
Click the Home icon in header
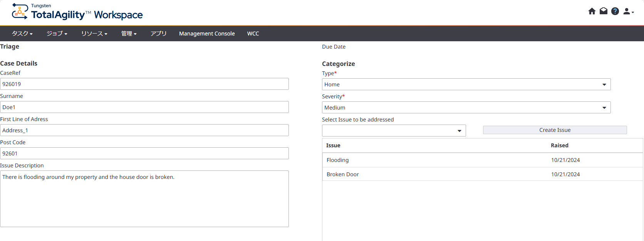tap(592, 11)
